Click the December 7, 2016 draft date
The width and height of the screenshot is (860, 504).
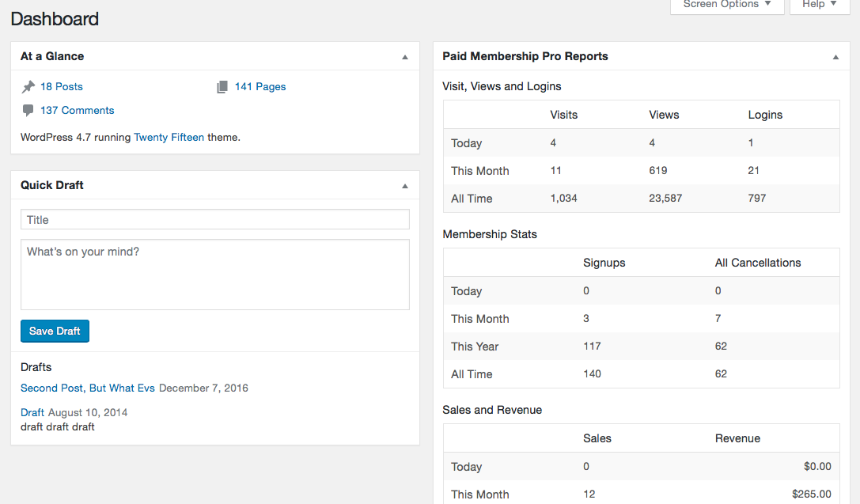click(x=203, y=388)
